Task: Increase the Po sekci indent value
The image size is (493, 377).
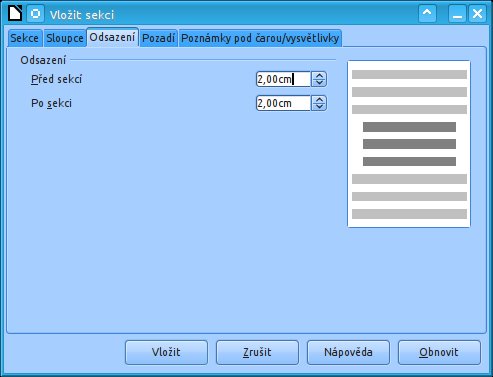Action: pos(319,100)
